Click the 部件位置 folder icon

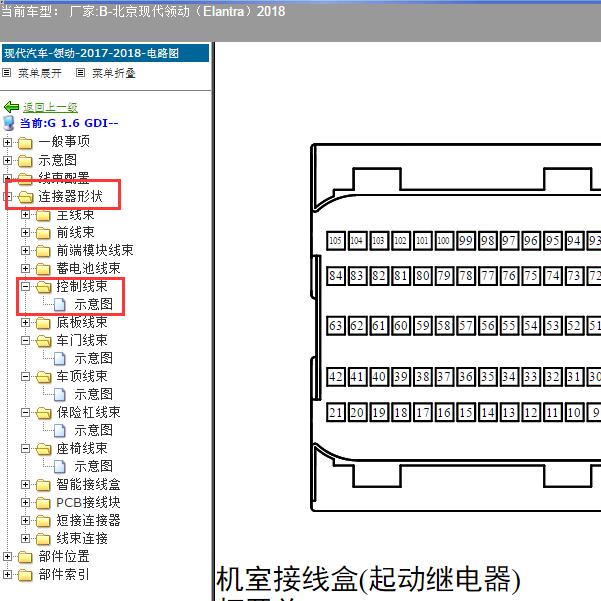point(25,557)
